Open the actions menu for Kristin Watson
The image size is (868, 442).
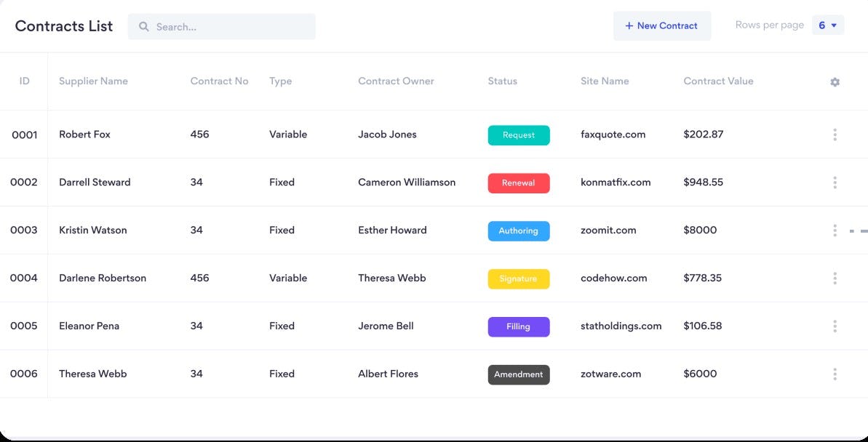(835, 230)
